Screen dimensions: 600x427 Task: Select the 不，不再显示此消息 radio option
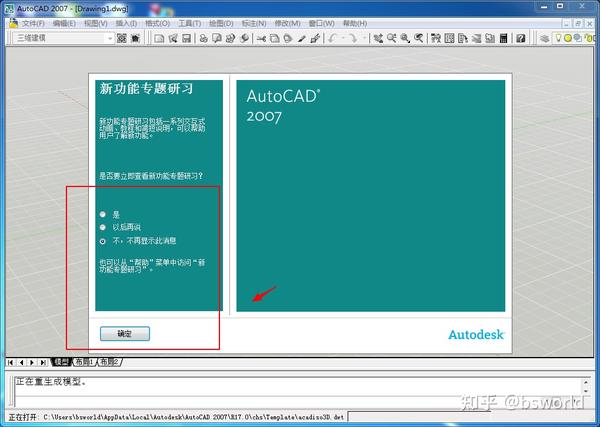103,241
